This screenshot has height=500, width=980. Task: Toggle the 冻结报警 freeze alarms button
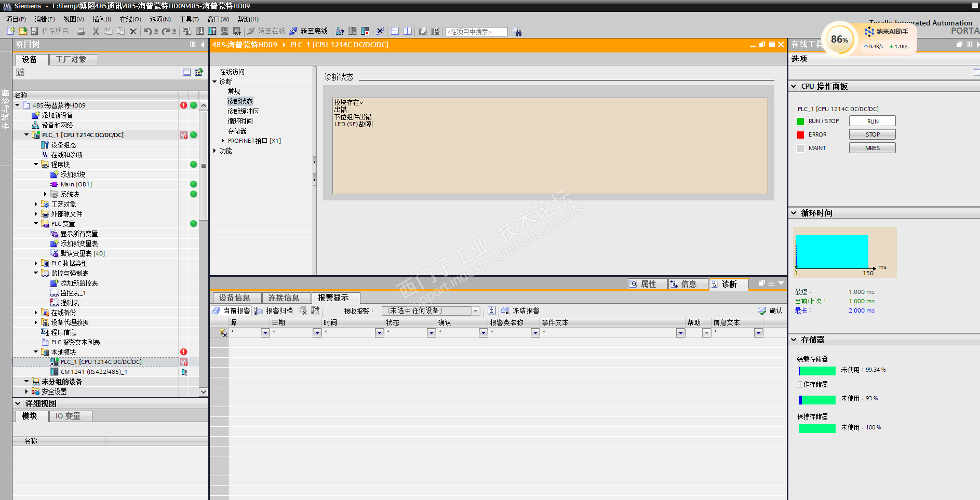click(x=520, y=310)
